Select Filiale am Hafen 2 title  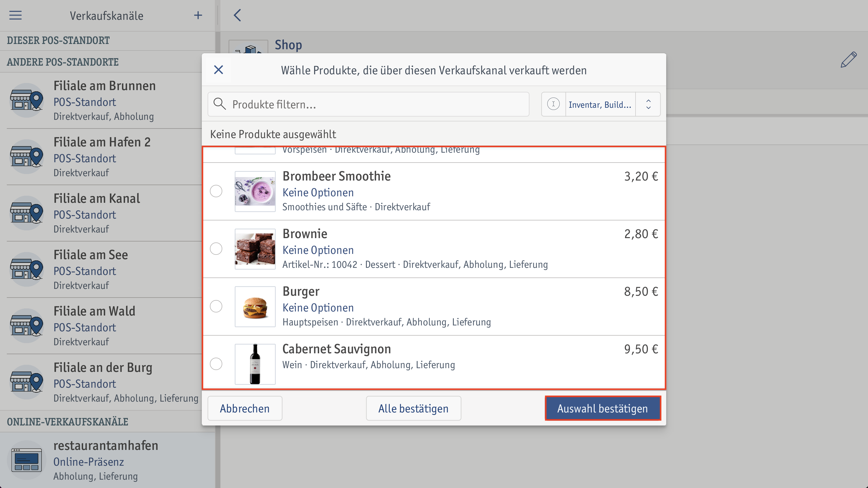(x=102, y=142)
